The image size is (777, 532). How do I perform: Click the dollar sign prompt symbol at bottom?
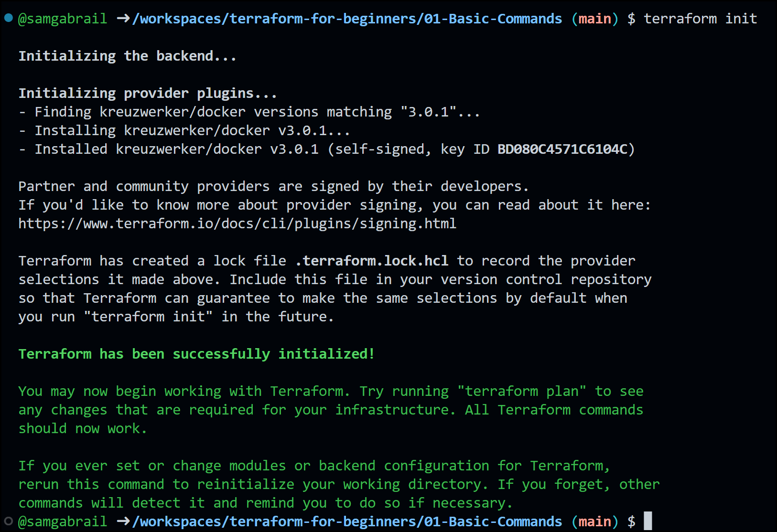[632, 521]
